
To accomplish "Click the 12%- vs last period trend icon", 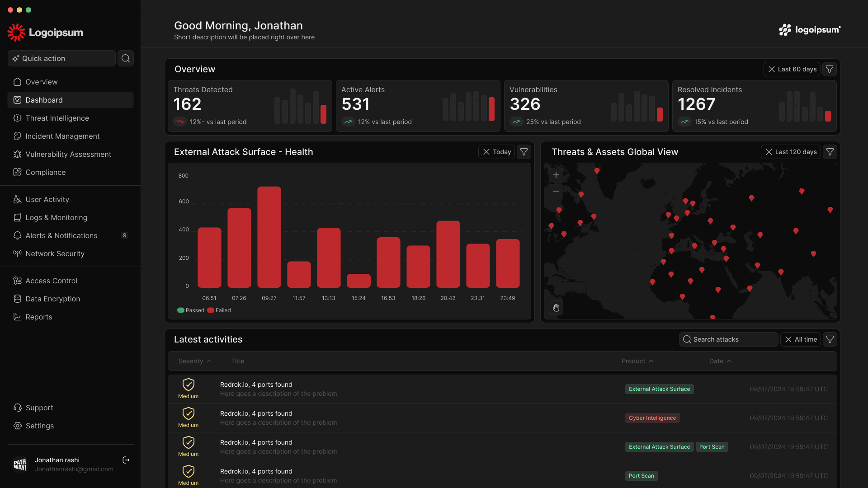I will [x=180, y=122].
